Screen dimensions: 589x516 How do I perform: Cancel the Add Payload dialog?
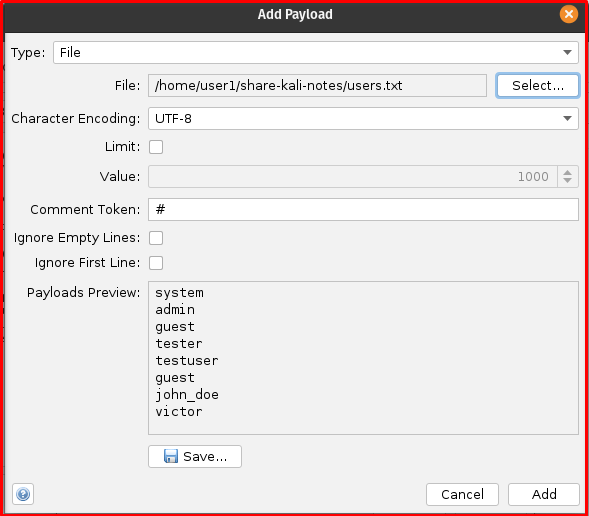tap(462, 494)
